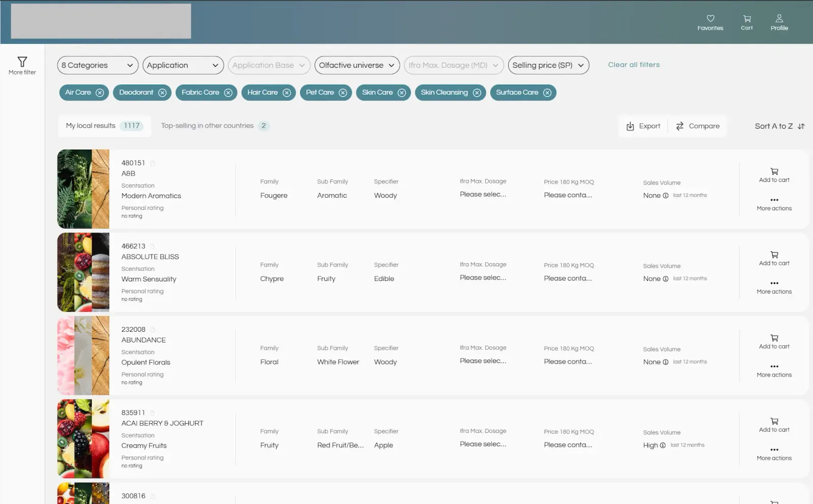The height and width of the screenshot is (504, 813).
Task: Remove the Surface Care filter chip
Action: point(547,92)
